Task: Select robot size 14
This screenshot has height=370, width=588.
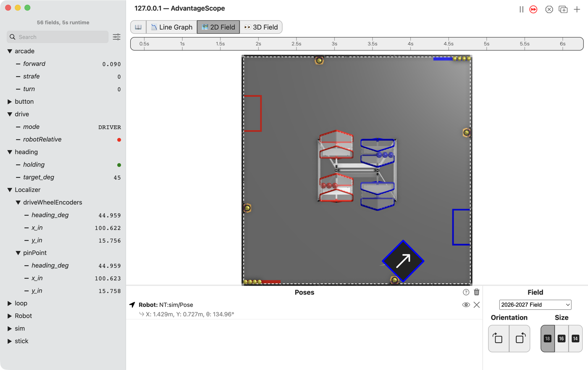Action: pos(575,338)
